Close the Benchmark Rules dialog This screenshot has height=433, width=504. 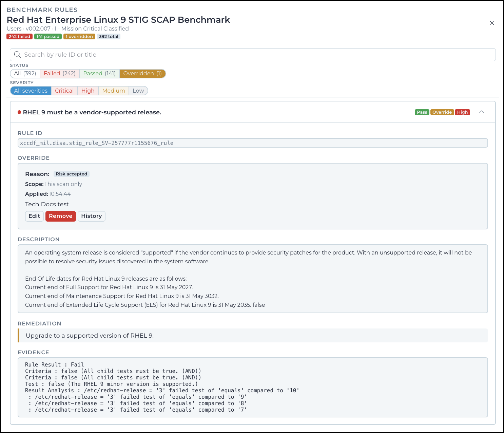coord(492,23)
